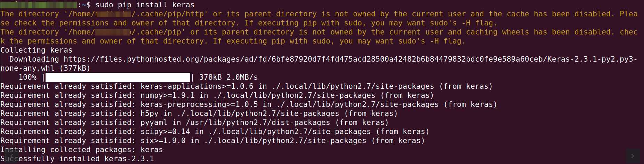Click the numpy>=1.9.1 requirement text
The height and width of the screenshot is (164, 644).
tap(168, 95)
